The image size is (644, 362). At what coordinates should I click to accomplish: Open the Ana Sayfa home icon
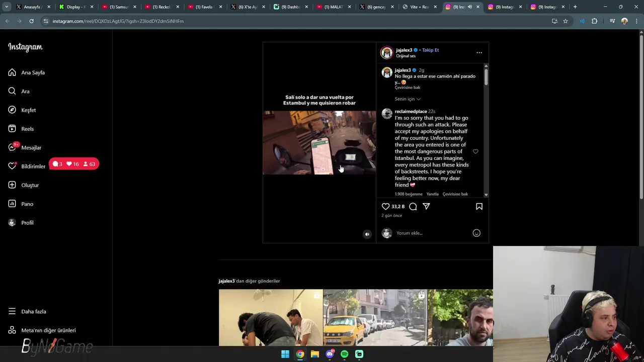[x=12, y=72]
